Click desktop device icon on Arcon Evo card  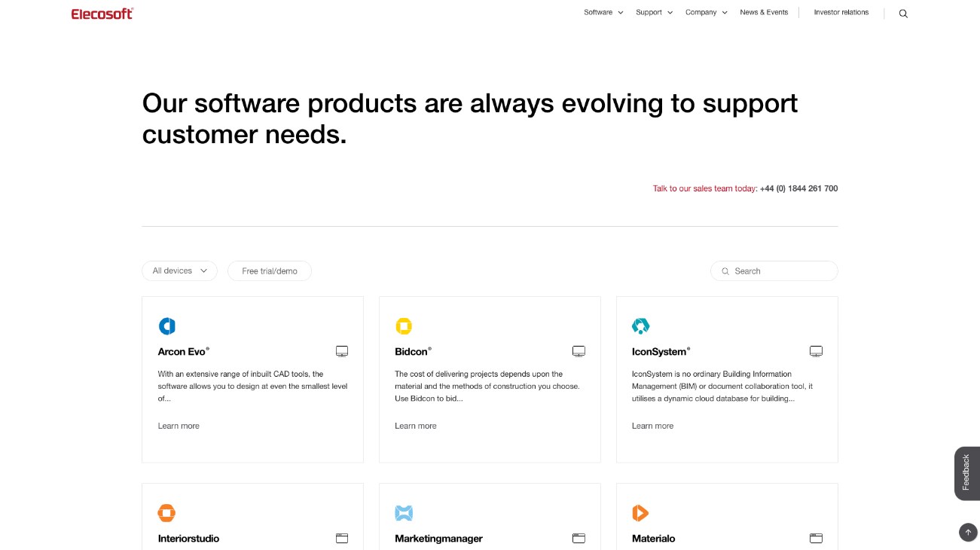[x=342, y=352]
